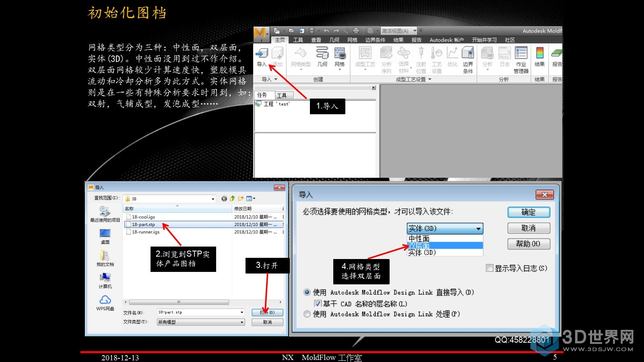Click the back arrow icon in file dialog
The image size is (644, 362).
tap(224, 198)
